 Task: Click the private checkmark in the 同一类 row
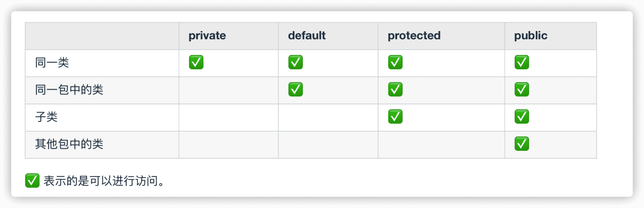pyautogui.click(x=196, y=62)
